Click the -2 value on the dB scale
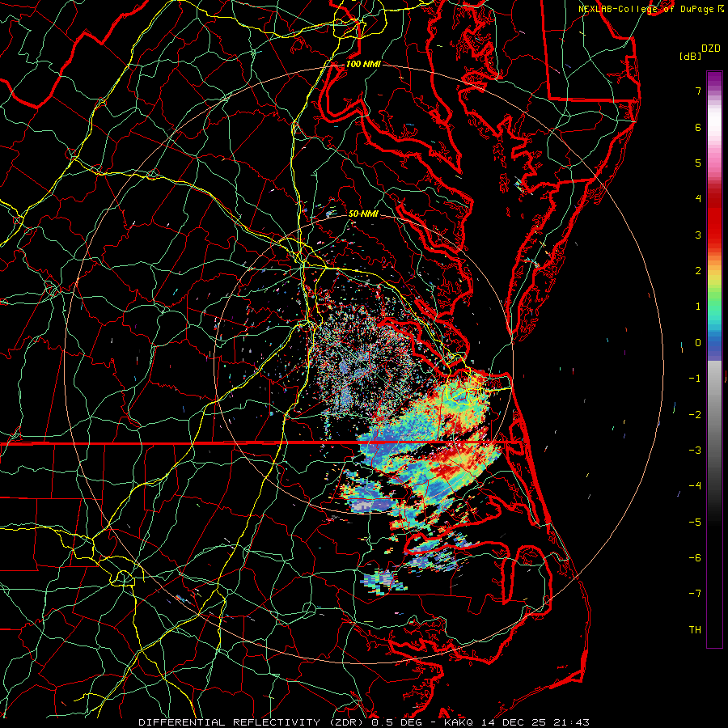The image size is (728, 728). (x=695, y=415)
